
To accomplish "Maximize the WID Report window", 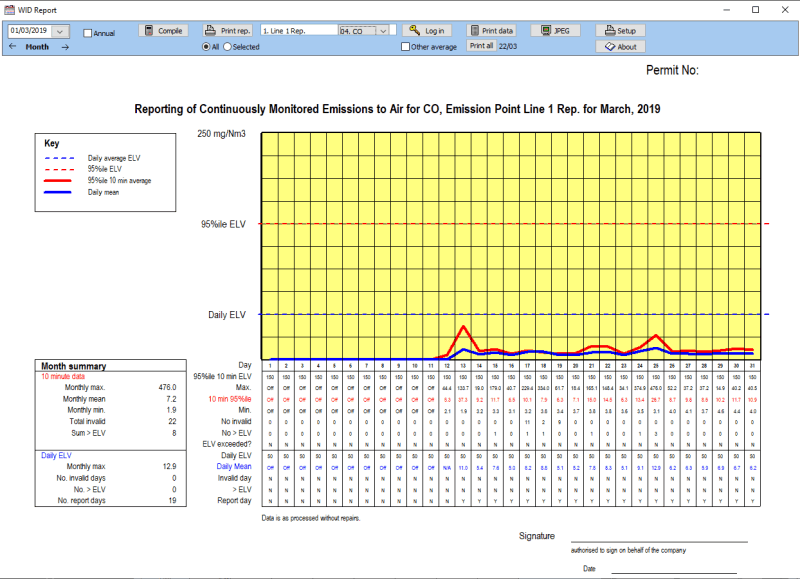I will pyautogui.click(x=755, y=9).
